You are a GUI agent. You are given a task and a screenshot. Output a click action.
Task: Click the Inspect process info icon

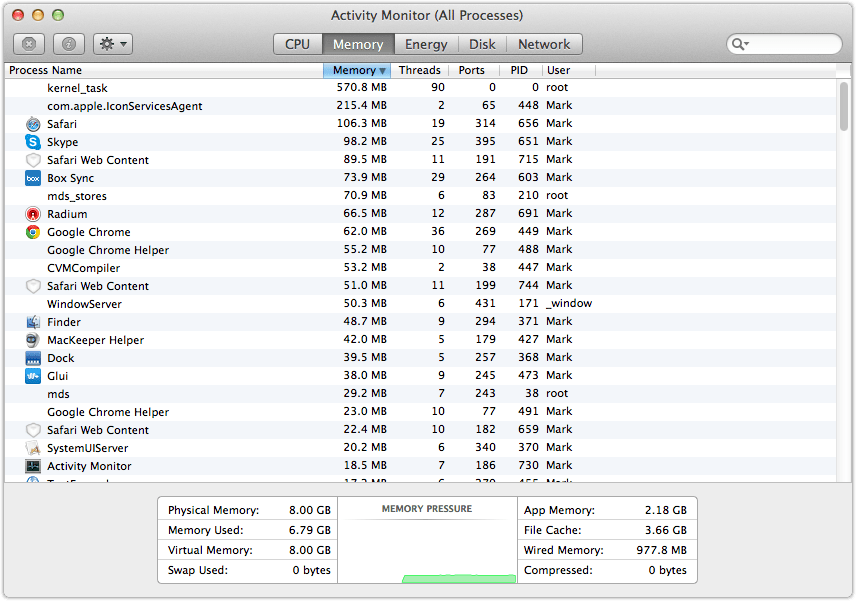69,44
